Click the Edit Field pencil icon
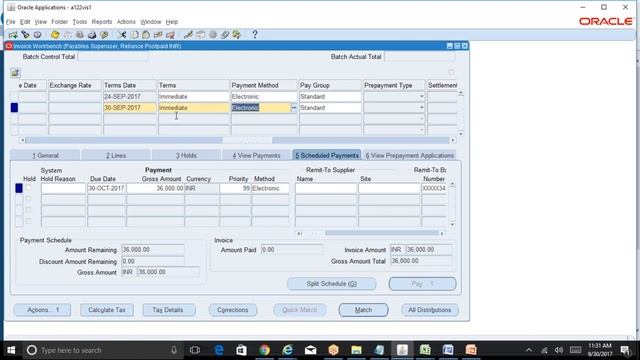Screen dimensions: 640x360 188,35
